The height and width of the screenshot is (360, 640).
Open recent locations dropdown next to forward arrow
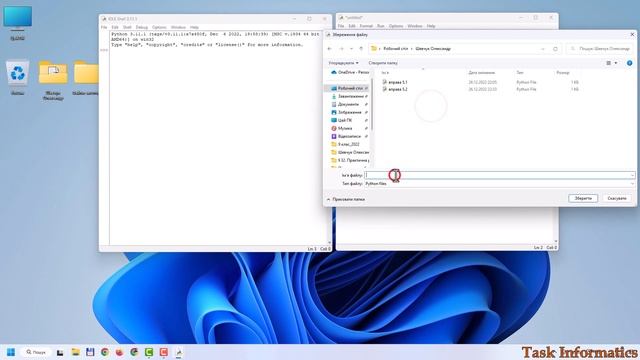pyautogui.click(x=351, y=49)
